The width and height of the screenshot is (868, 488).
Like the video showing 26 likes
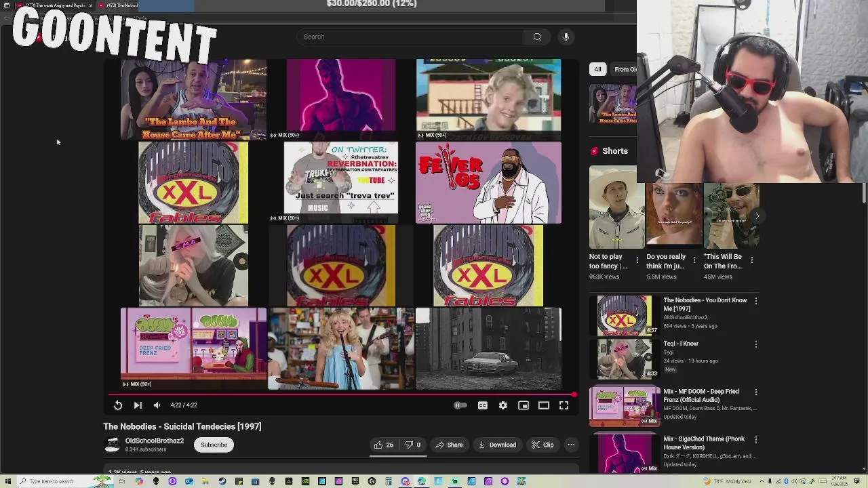383,445
